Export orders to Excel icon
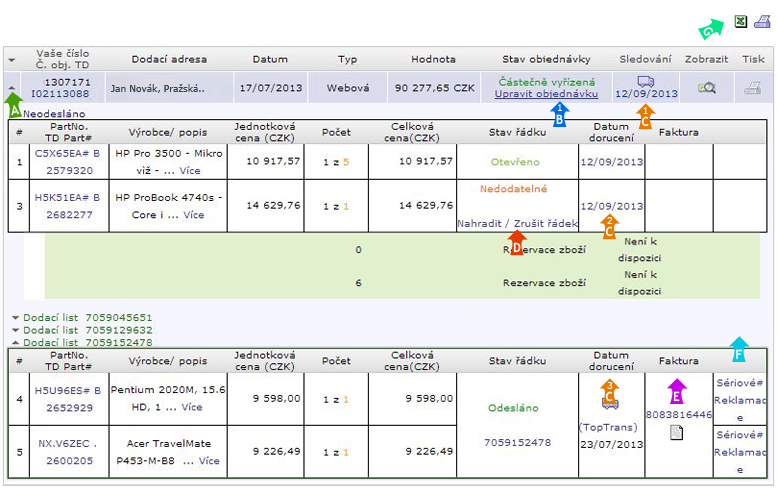The height and width of the screenshot is (493, 777). coord(740,22)
